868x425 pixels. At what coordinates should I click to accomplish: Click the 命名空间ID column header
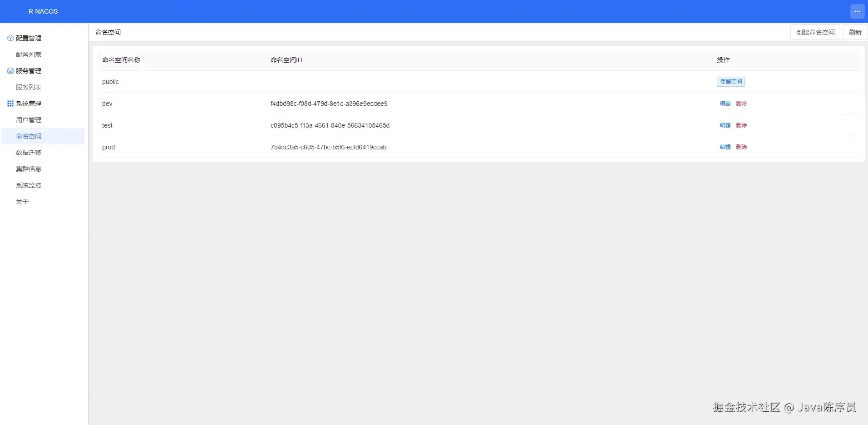pyautogui.click(x=286, y=60)
